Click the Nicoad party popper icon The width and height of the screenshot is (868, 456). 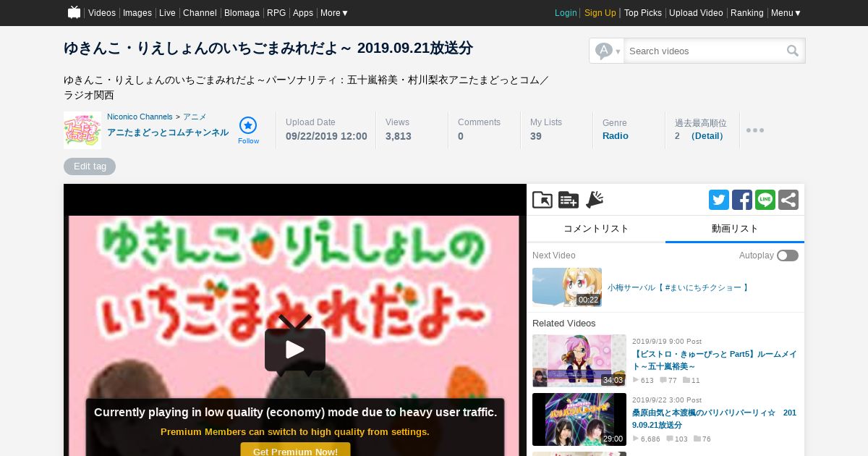pos(595,200)
